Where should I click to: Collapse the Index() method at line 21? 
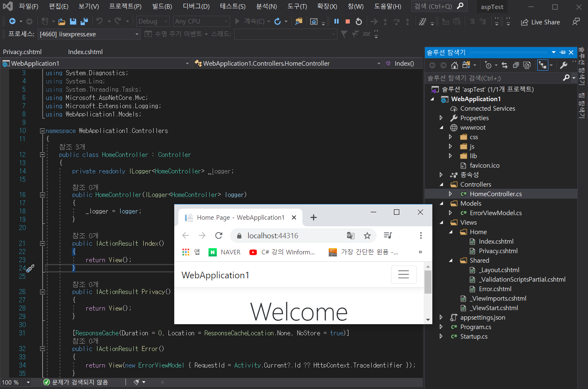(x=42, y=244)
